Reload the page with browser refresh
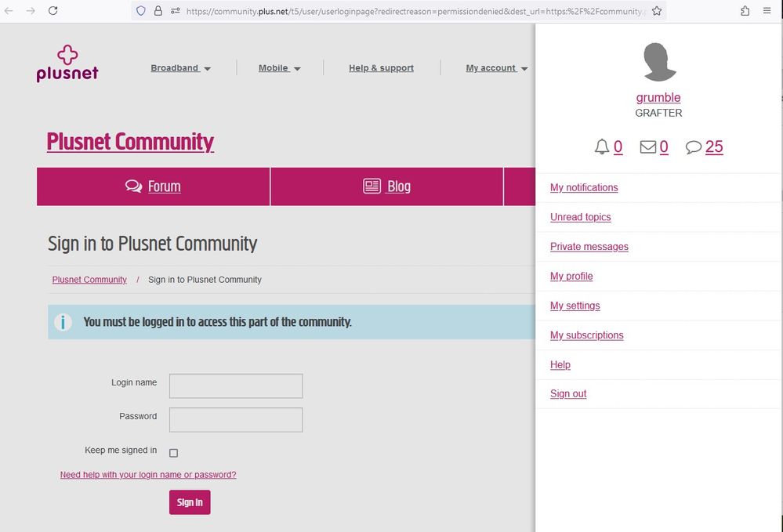This screenshot has height=532, width=783. coord(53,11)
